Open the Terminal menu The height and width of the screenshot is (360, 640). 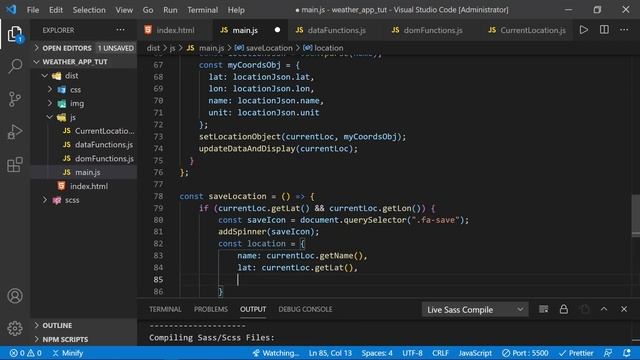[202, 10]
